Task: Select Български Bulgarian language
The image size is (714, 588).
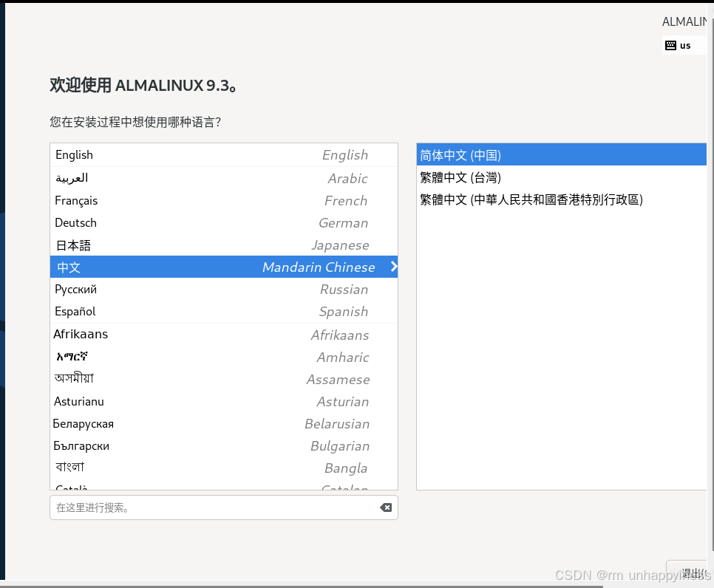Action: (223, 446)
